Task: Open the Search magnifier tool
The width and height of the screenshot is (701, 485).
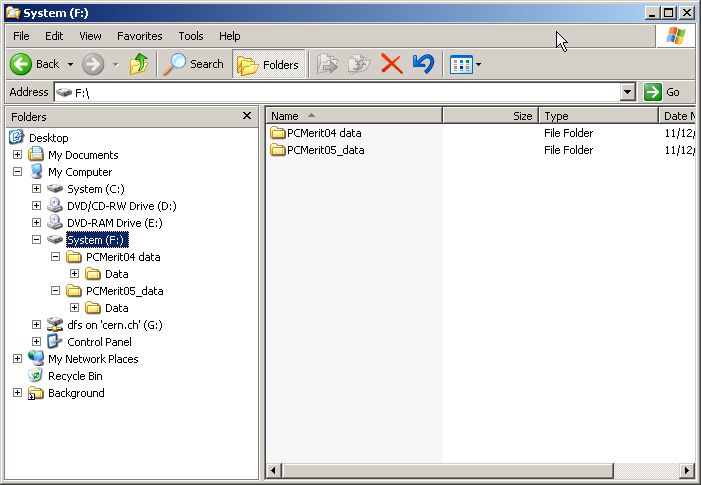Action: pos(193,64)
